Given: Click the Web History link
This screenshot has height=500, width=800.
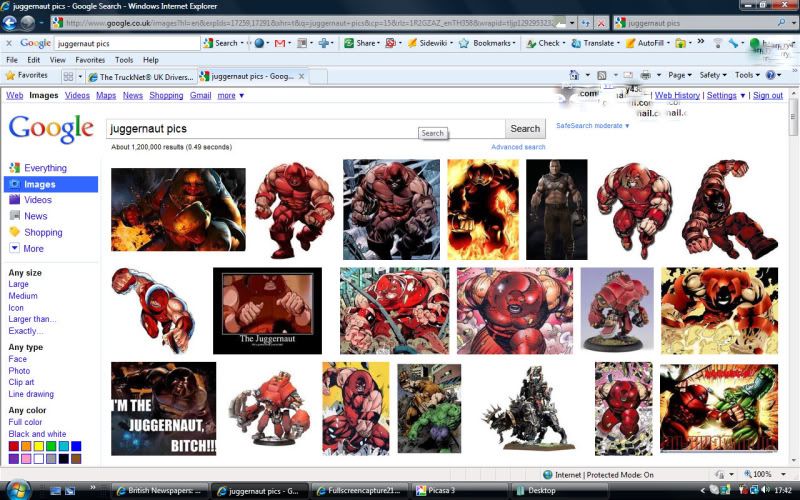Looking at the screenshot, I should pos(677,95).
